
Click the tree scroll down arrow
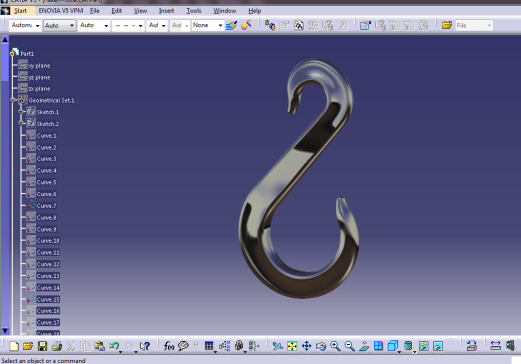pyautogui.click(x=5, y=331)
